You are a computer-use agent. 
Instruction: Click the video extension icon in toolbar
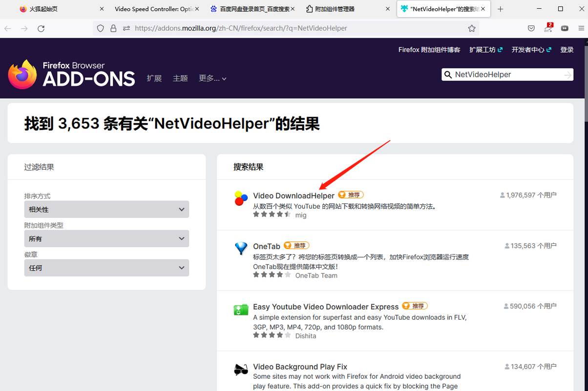tap(565, 28)
